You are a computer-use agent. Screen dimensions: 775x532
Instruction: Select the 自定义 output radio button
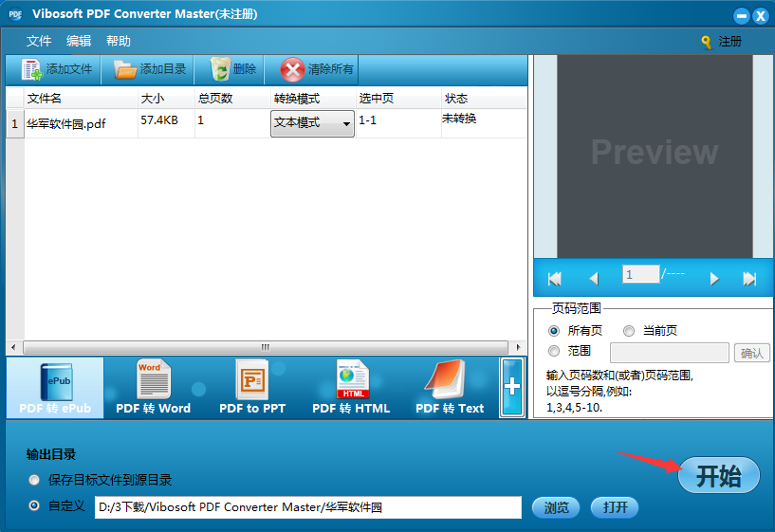click(34, 505)
